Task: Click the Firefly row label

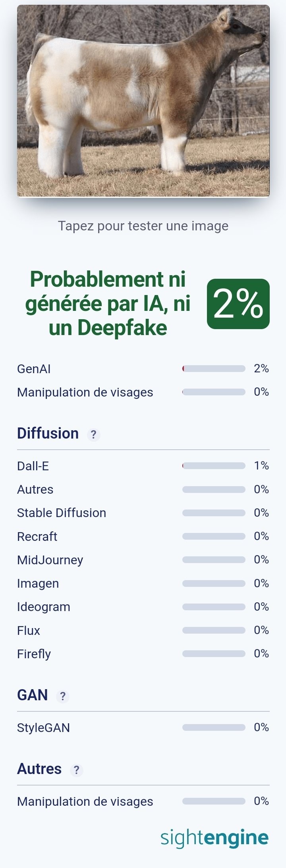Action: 34,654
